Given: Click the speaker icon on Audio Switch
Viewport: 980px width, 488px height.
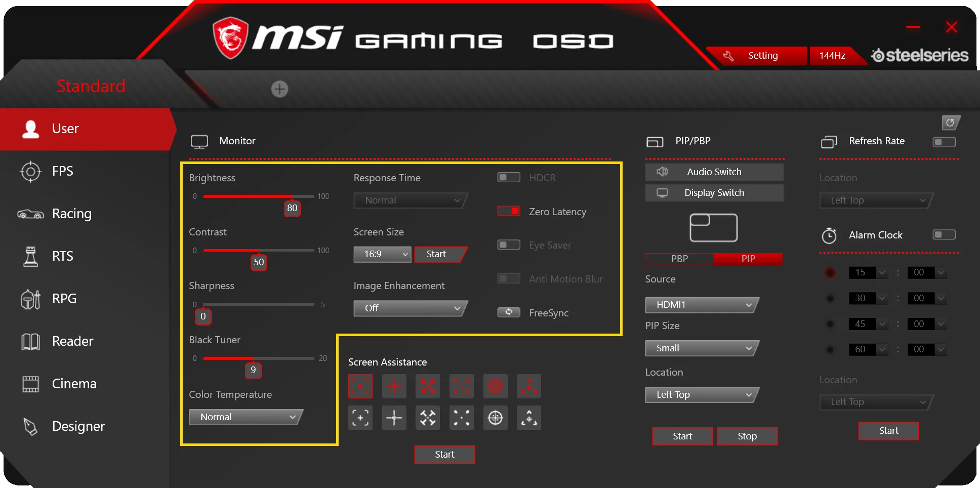Looking at the screenshot, I should point(662,172).
